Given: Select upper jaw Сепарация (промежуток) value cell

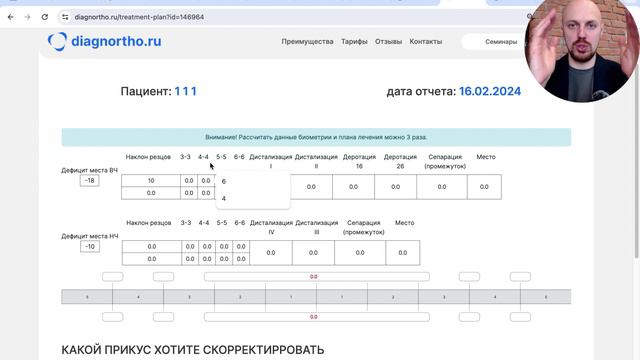Looking at the screenshot, I should coord(442,187).
